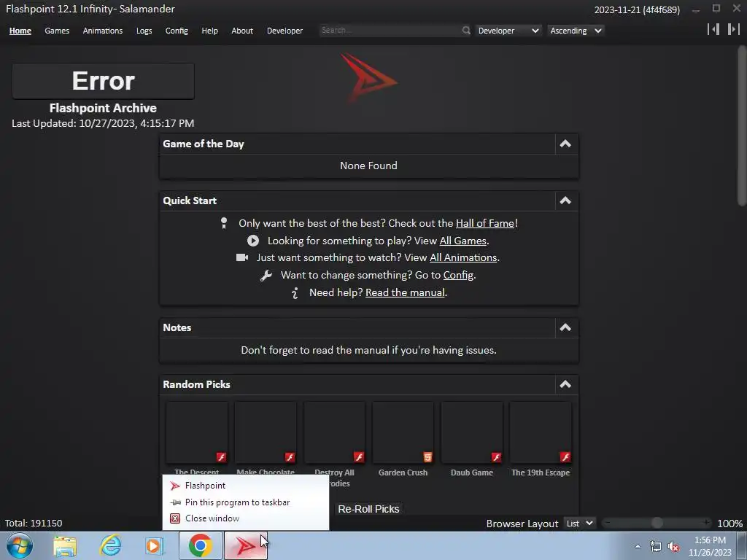Viewport: 747px width, 560px height.
Task: Open the About tab
Action: click(242, 31)
